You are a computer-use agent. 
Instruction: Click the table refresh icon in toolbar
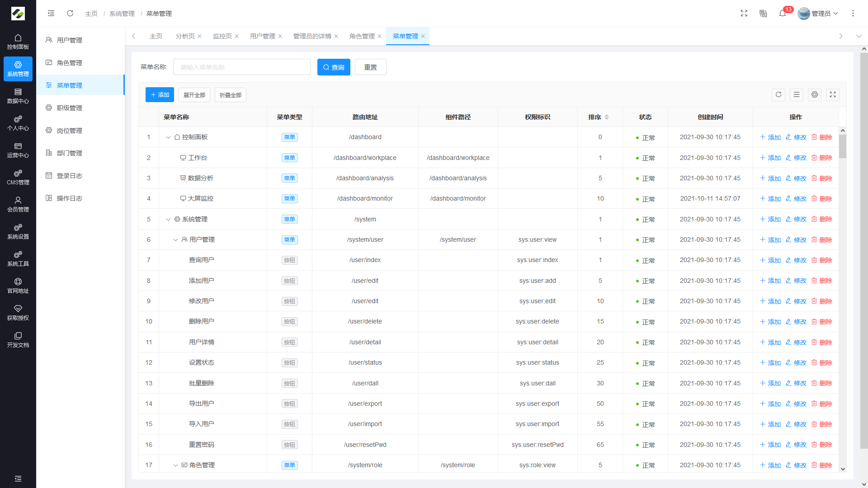click(x=778, y=95)
